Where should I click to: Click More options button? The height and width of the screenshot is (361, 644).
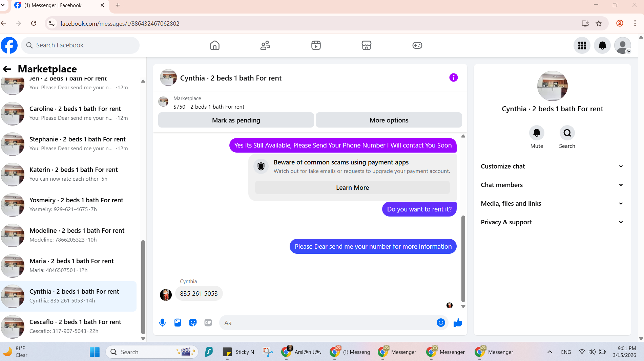[389, 120]
